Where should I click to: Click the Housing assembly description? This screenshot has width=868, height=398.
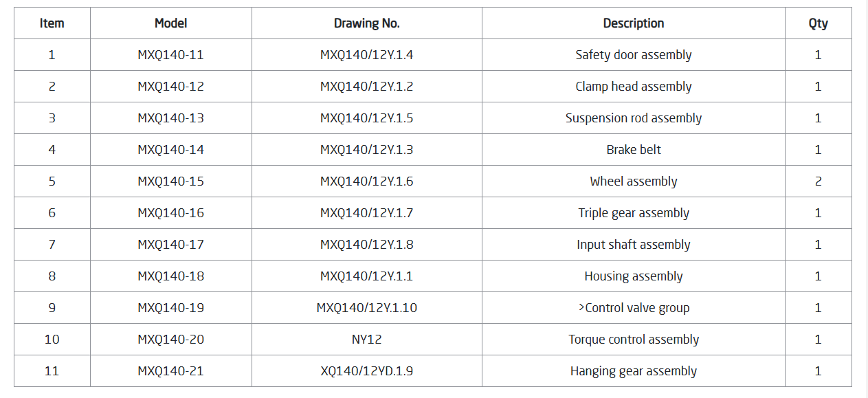tap(633, 276)
